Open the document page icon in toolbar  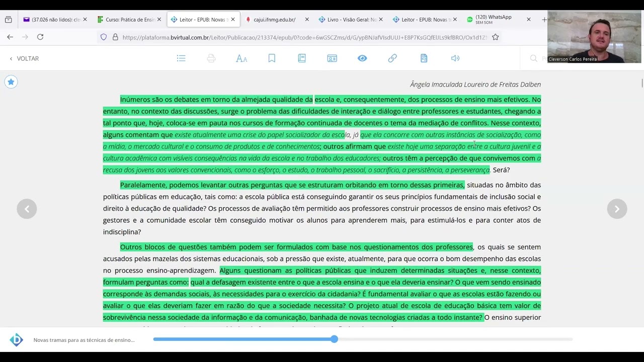424,58
